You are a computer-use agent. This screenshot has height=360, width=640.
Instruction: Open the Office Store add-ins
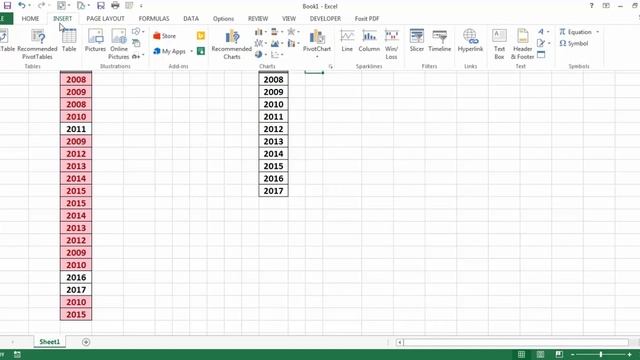click(164, 36)
